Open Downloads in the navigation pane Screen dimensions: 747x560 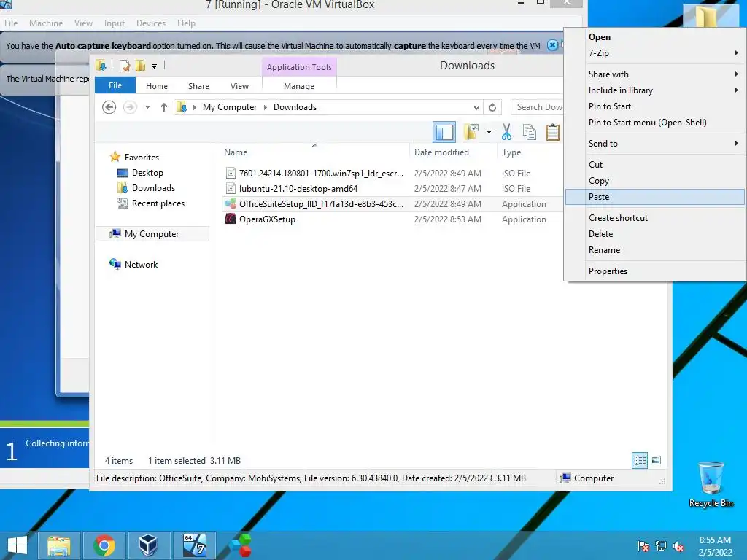[153, 188]
